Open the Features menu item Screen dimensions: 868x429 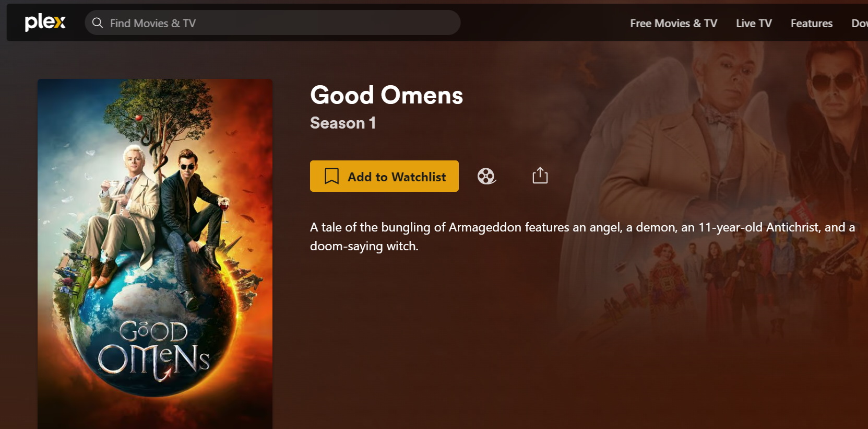click(811, 24)
